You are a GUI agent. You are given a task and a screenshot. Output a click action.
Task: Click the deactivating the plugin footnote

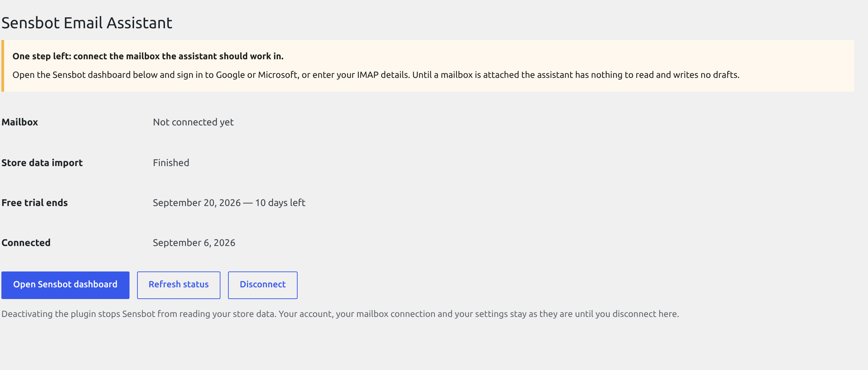tap(340, 314)
